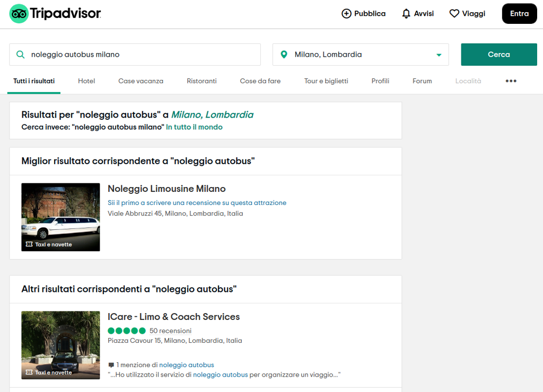This screenshot has height=392, width=543.
Task: Open the Profili tab
Action: pos(380,81)
